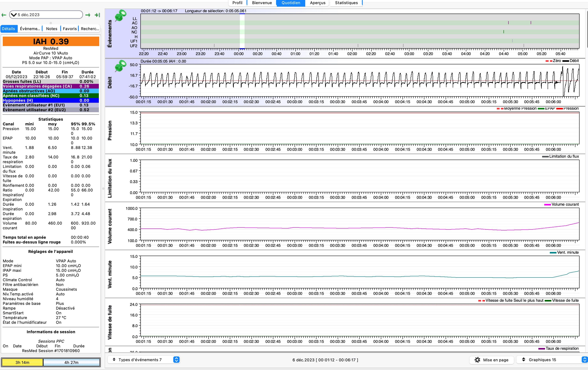The width and height of the screenshot is (588, 370).
Task: Click the Taux de respiration legend entry
Action: click(559, 349)
